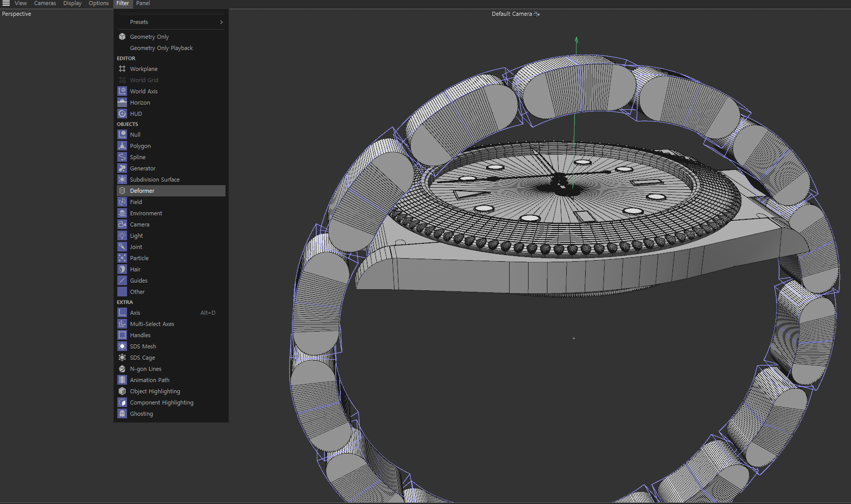851x504 pixels.
Task: Toggle Ghosting display option
Action: [x=171, y=414]
